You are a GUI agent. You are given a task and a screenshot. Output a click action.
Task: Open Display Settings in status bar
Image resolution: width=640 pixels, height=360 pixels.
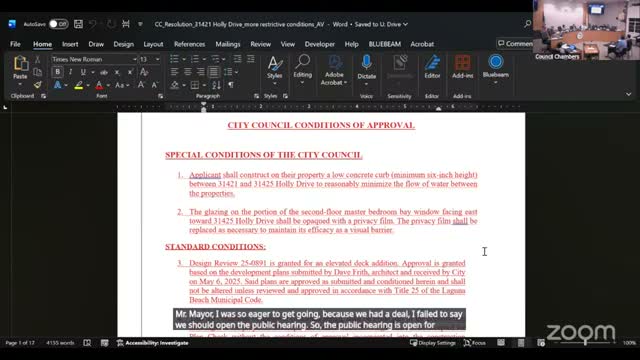click(x=433, y=343)
